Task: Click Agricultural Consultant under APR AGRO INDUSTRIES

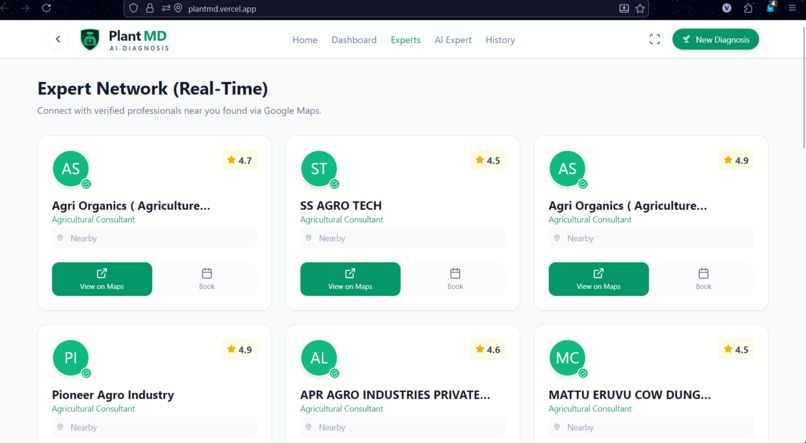Action: point(341,409)
